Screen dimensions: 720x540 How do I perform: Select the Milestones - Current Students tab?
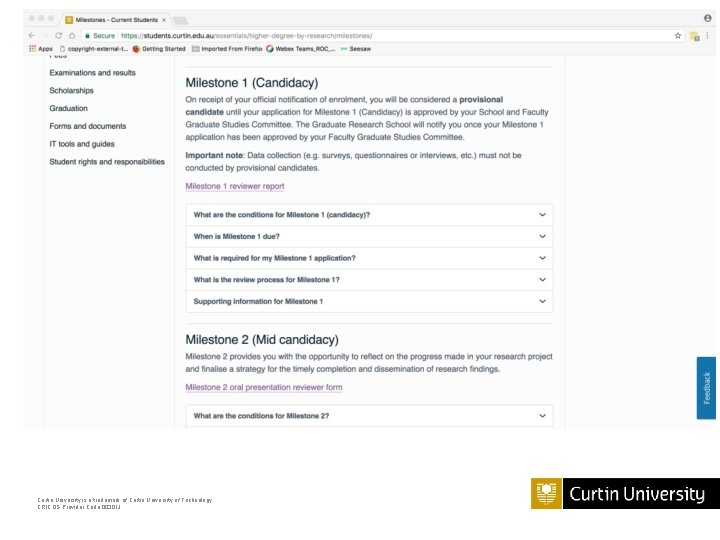click(116, 20)
